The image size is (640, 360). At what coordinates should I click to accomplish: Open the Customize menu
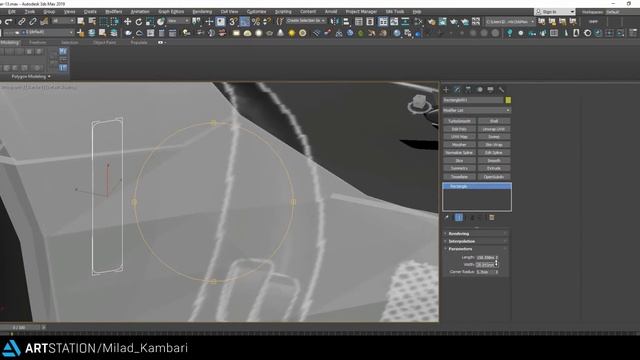tap(256, 12)
